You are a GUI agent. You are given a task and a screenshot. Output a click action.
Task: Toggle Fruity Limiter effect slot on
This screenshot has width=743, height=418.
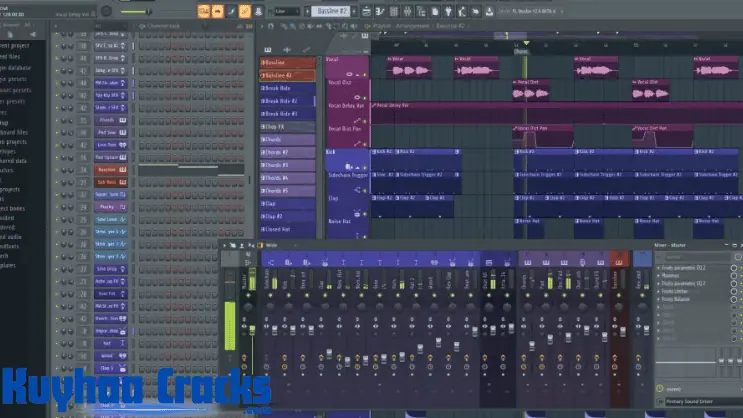coord(735,288)
